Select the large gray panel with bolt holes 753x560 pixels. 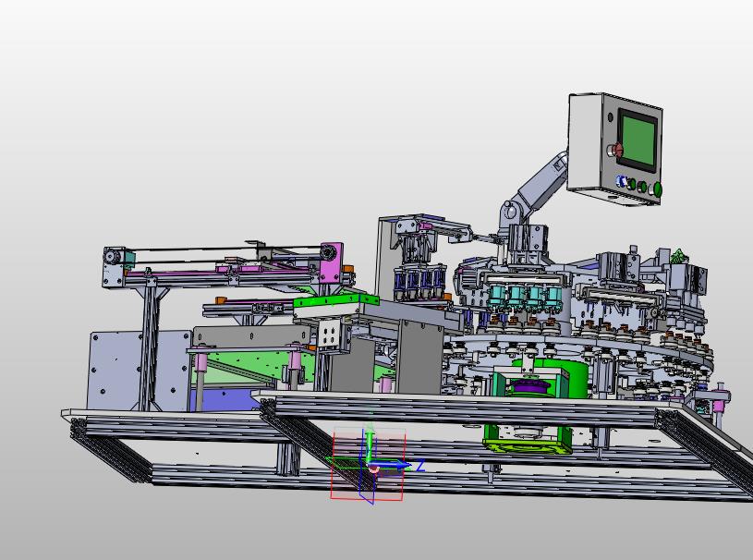(x=138, y=371)
